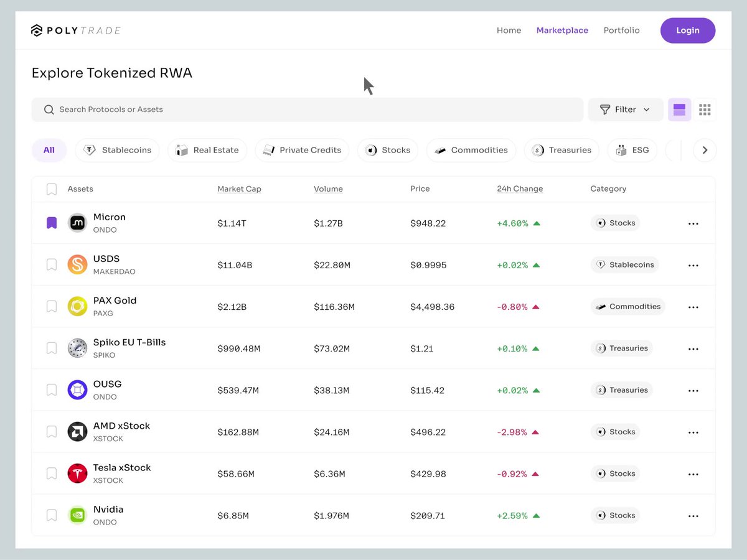Filter by ESG chip
The width and height of the screenshot is (747, 560).
[x=632, y=150]
